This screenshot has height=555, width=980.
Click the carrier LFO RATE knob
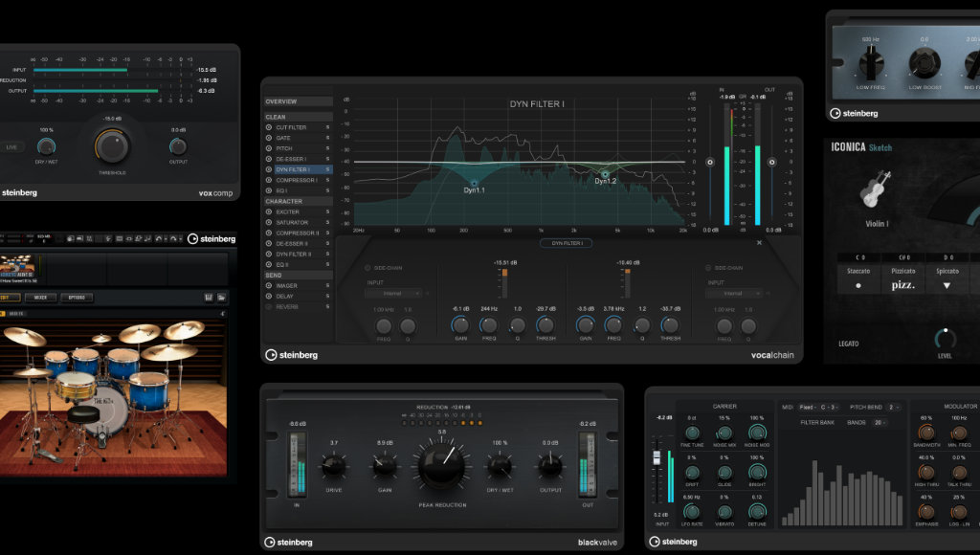(692, 511)
